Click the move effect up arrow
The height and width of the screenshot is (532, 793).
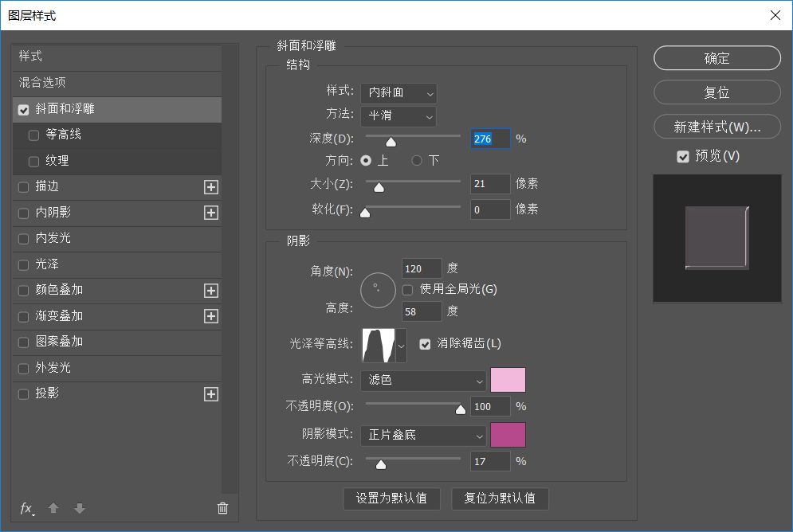tap(53, 508)
